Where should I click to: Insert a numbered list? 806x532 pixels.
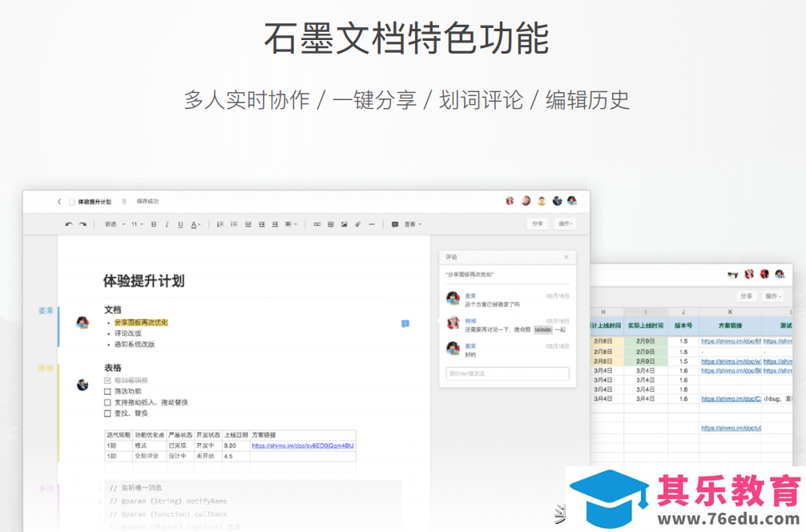click(220, 224)
